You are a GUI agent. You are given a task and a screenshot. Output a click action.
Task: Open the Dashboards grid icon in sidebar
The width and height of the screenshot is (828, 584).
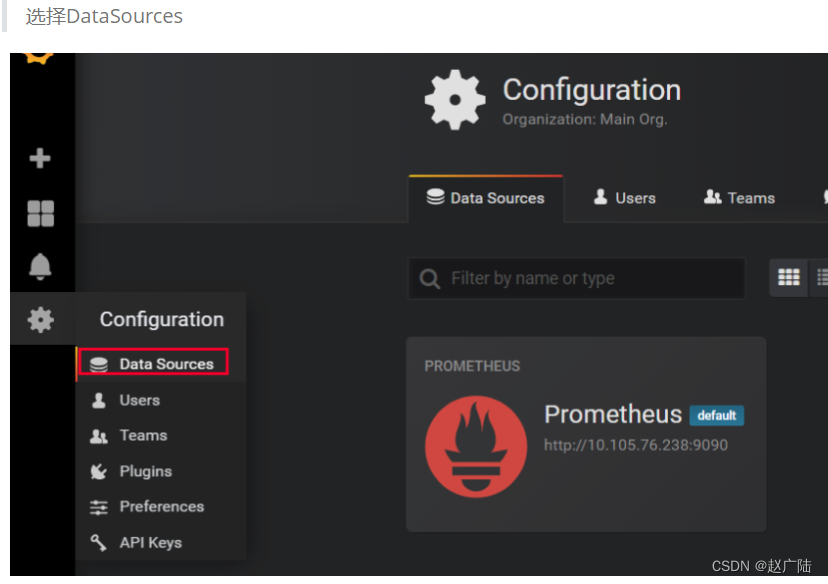41,213
